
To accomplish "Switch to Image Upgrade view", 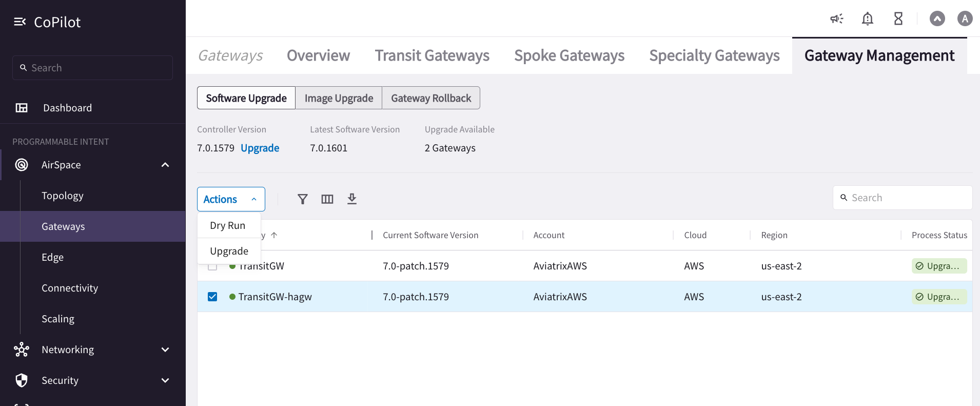I will pyautogui.click(x=339, y=98).
